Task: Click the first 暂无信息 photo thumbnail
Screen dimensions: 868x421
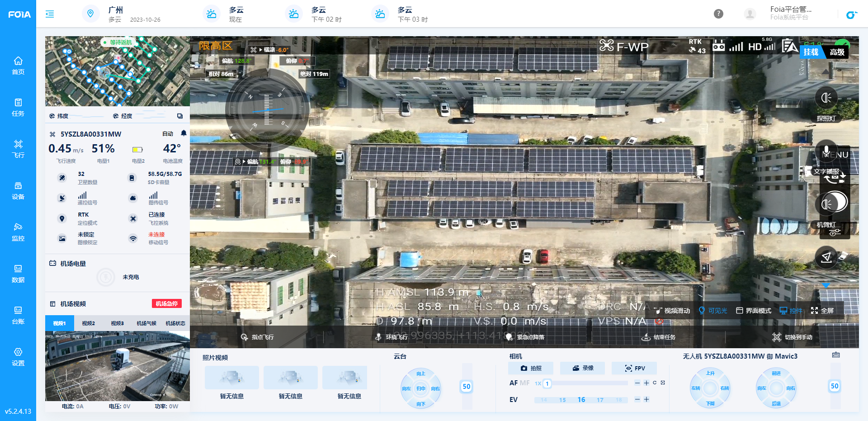Action: pos(232,378)
